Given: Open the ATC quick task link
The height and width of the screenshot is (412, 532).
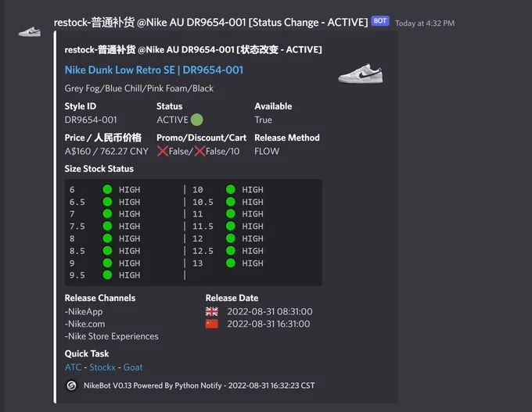Looking at the screenshot, I should tap(73, 367).
